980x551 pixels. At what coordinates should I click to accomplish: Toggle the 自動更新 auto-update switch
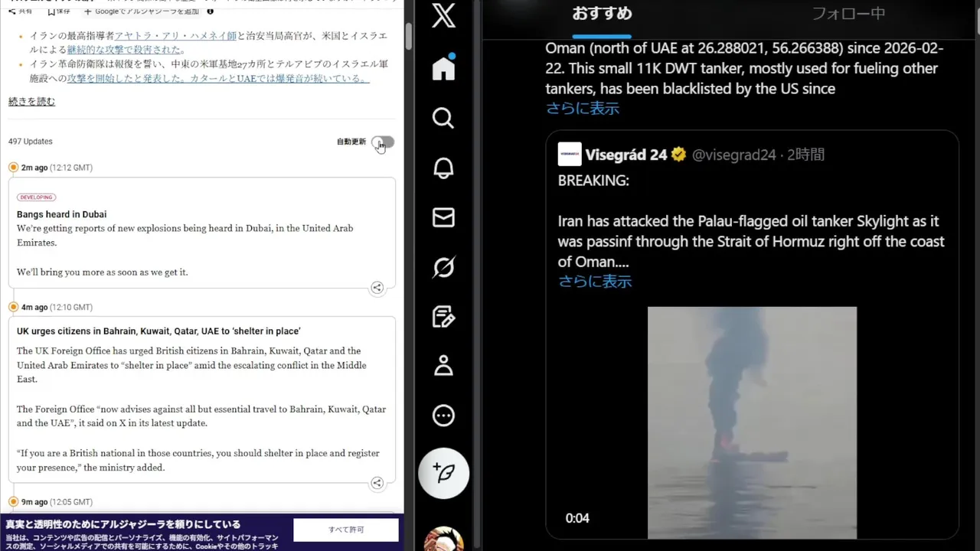coord(383,142)
